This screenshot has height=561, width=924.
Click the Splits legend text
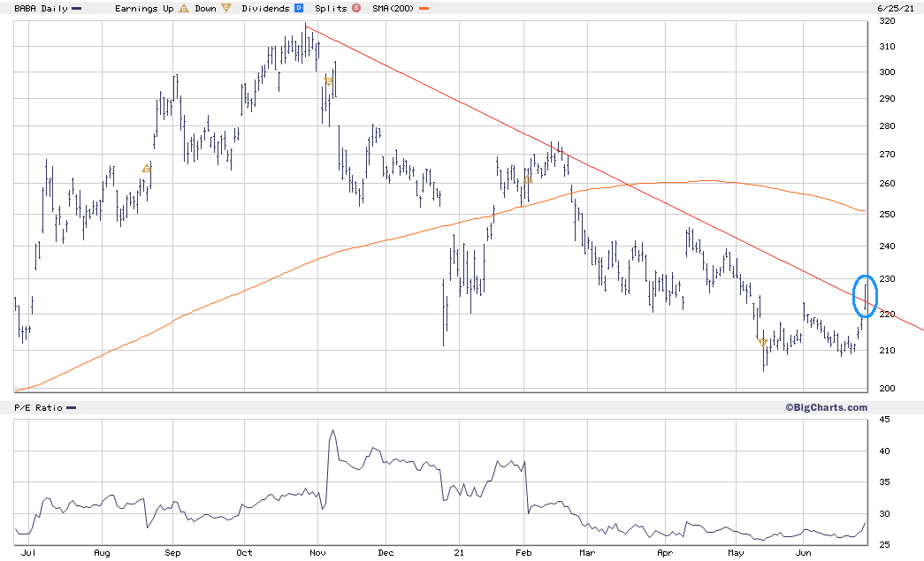pos(332,8)
